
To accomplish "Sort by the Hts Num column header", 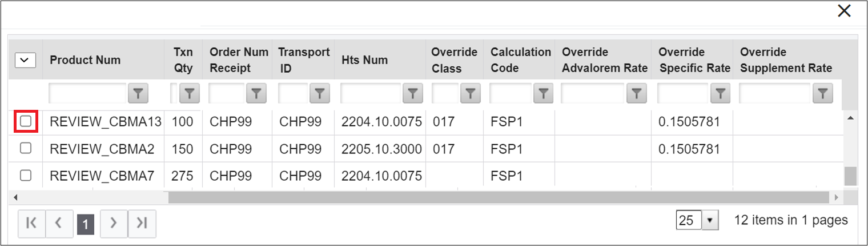I will pyautogui.click(x=364, y=60).
